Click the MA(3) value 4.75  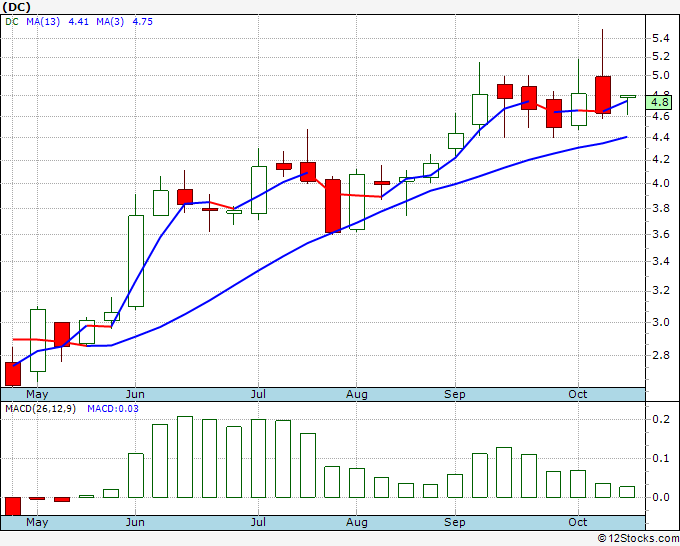click(x=143, y=22)
